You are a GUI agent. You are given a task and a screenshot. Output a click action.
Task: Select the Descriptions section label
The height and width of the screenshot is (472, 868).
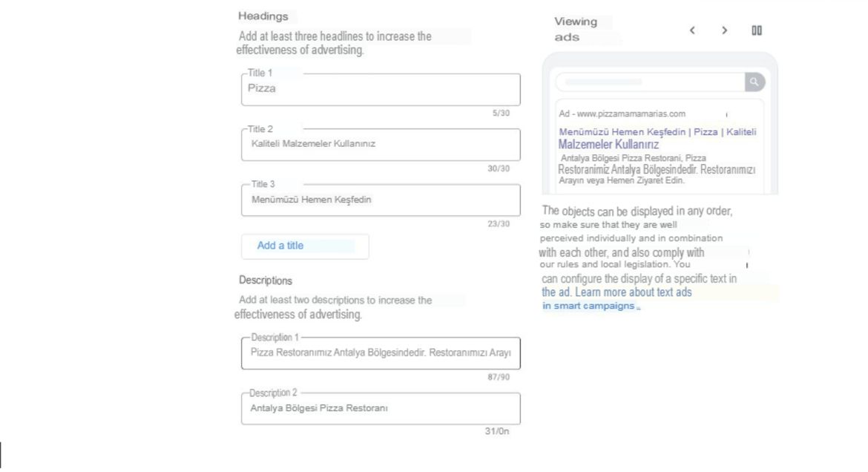[x=265, y=281]
